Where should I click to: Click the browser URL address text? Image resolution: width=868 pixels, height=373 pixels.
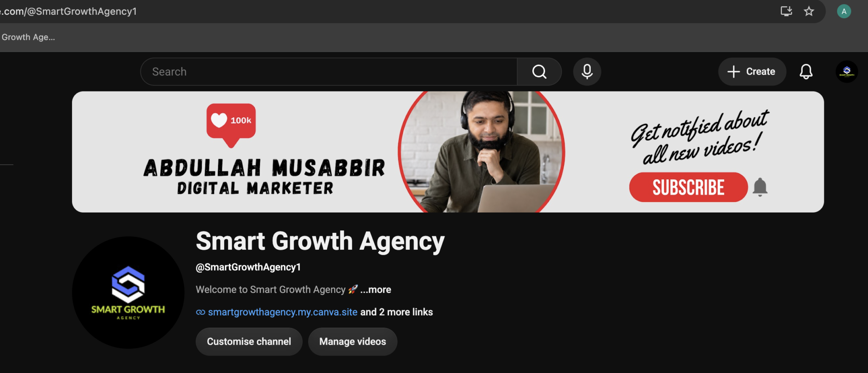69,11
